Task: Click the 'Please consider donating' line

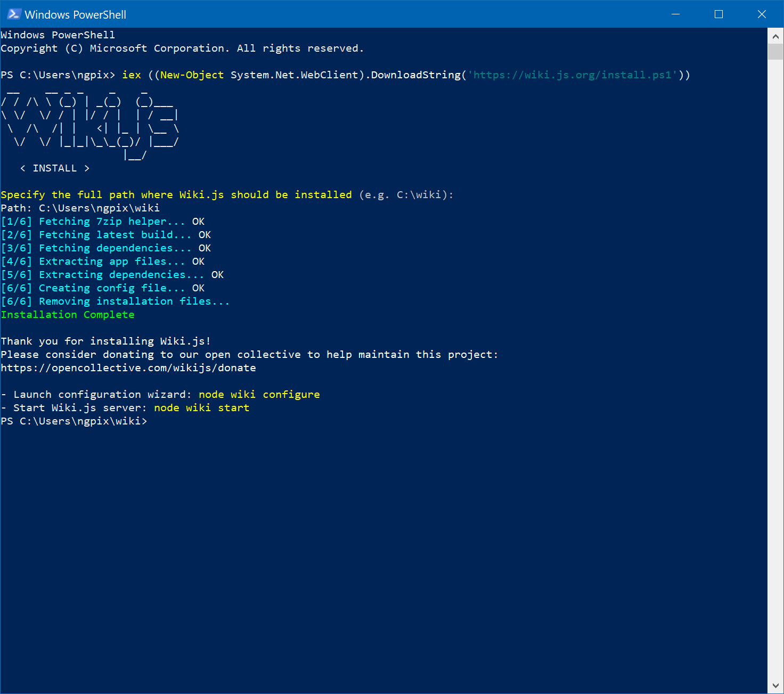Action: 250,355
